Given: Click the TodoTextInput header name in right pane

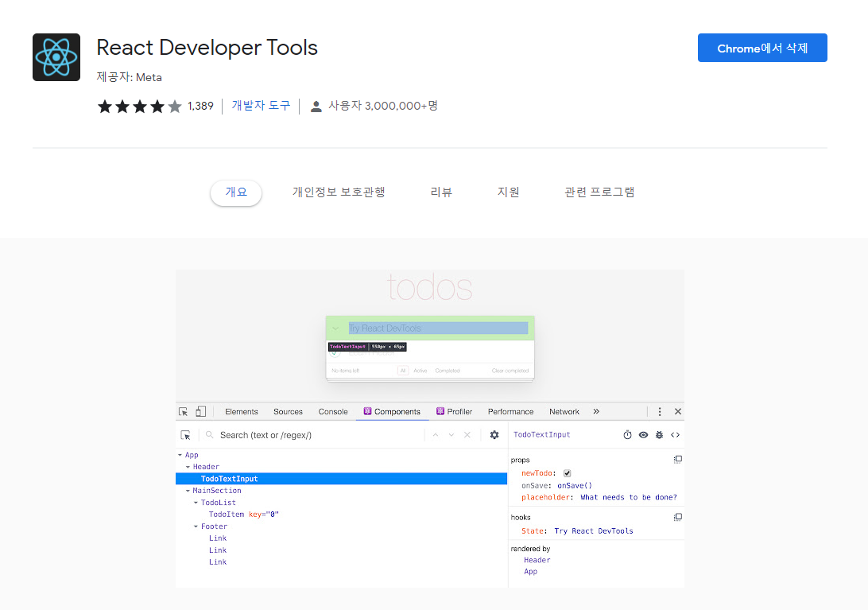Looking at the screenshot, I should [541, 435].
